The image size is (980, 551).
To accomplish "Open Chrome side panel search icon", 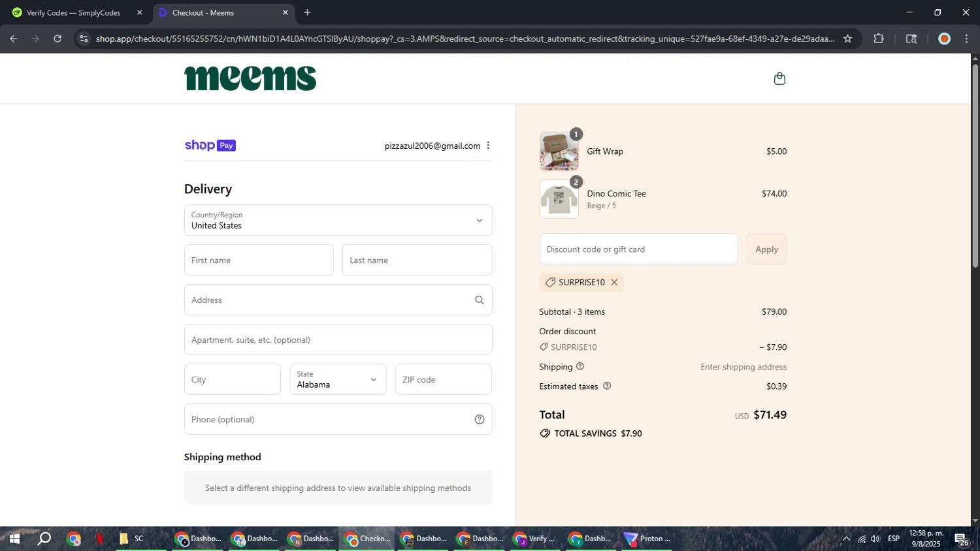I will click(x=911, y=39).
